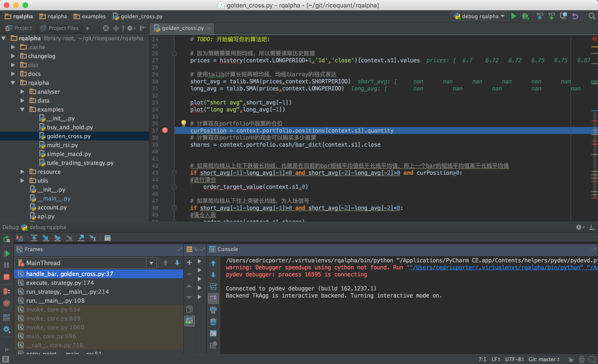Open the MainThread thread dropdown
This screenshot has height=364, width=598.
pyautogui.click(x=151, y=263)
